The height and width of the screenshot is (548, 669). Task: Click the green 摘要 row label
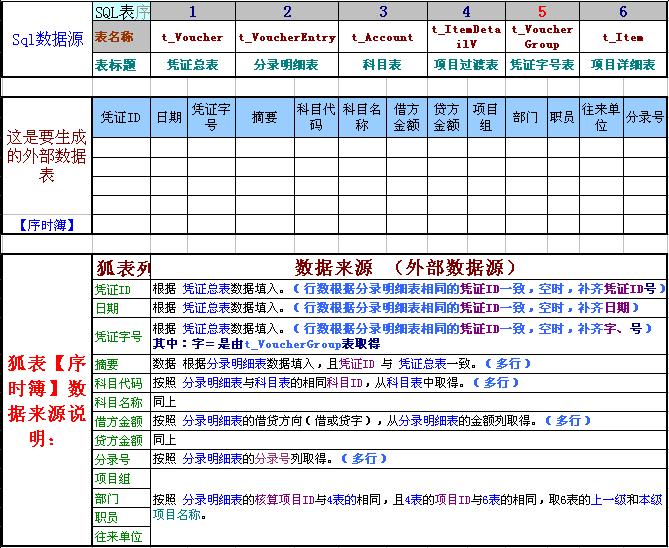122,364
